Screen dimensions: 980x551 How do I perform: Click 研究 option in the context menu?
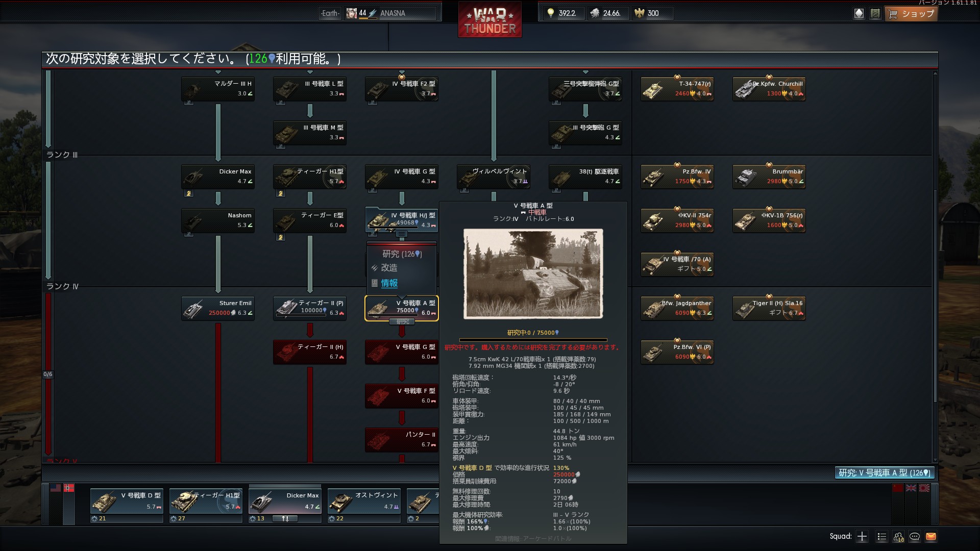pyautogui.click(x=402, y=254)
